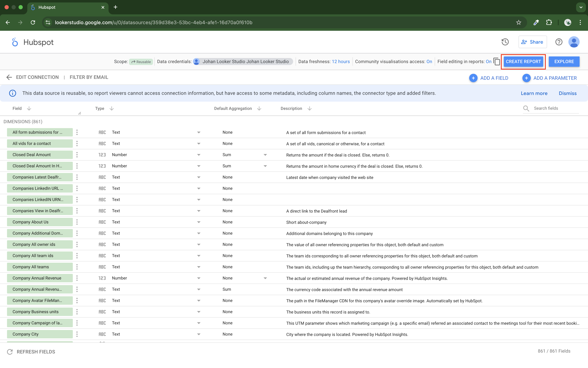Click the Looker Studio logo

15,42
